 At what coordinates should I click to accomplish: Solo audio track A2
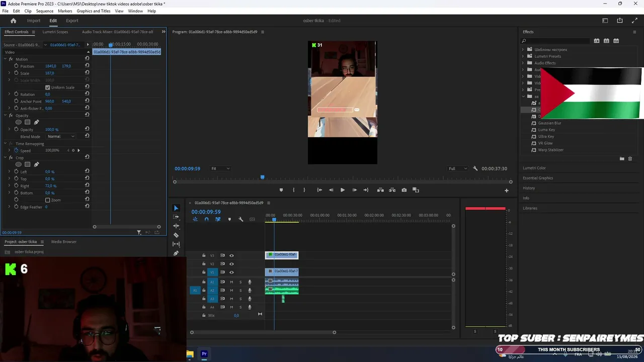[240, 291]
